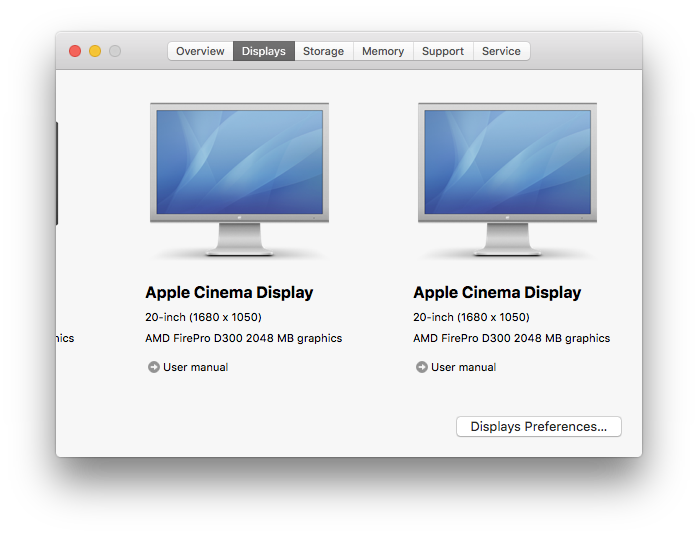Select right display's Apple Cinema Display title
The width and height of the screenshot is (698, 537).
pyautogui.click(x=497, y=293)
